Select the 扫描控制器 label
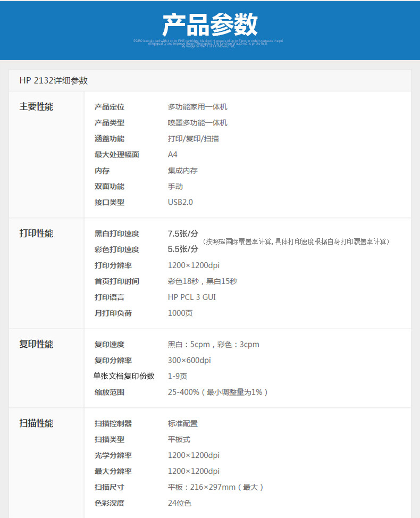 click(x=113, y=423)
